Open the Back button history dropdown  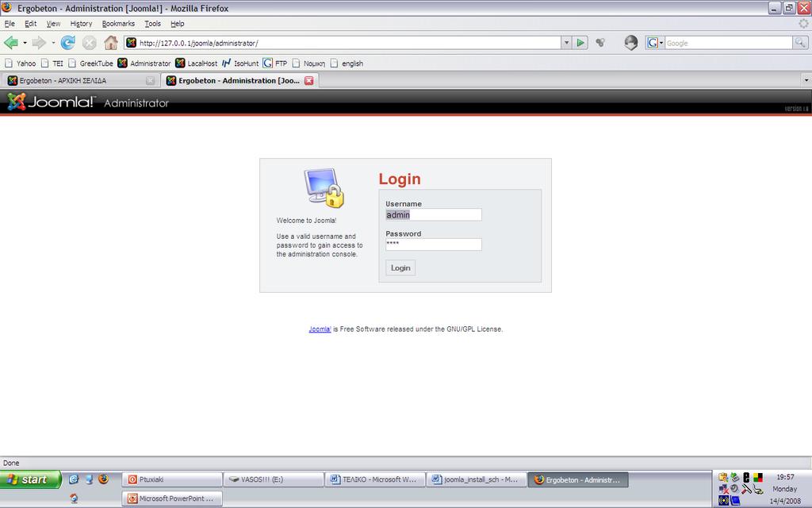(x=25, y=43)
